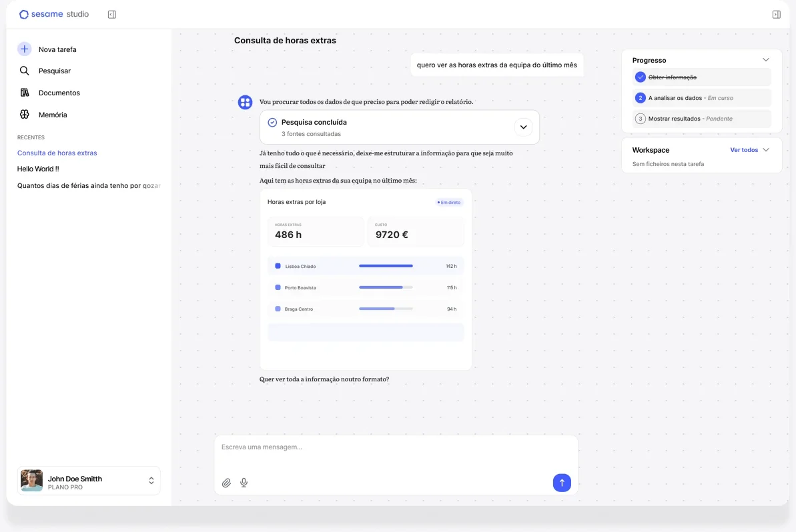Start voice input with the microphone icon
Image resolution: width=796 pixels, height=532 pixels.
coord(244,483)
